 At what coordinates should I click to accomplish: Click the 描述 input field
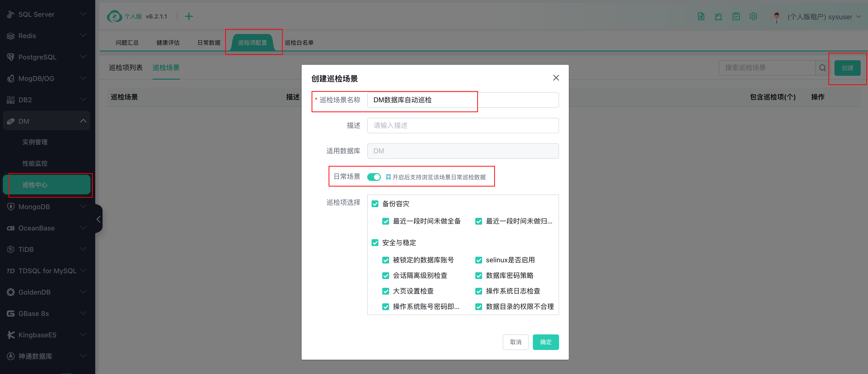click(x=463, y=125)
